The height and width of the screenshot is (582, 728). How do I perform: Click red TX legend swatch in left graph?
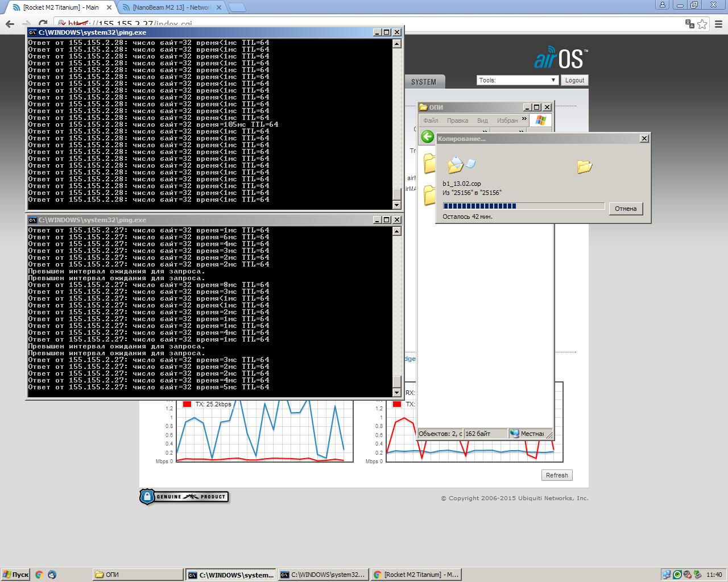pos(187,404)
